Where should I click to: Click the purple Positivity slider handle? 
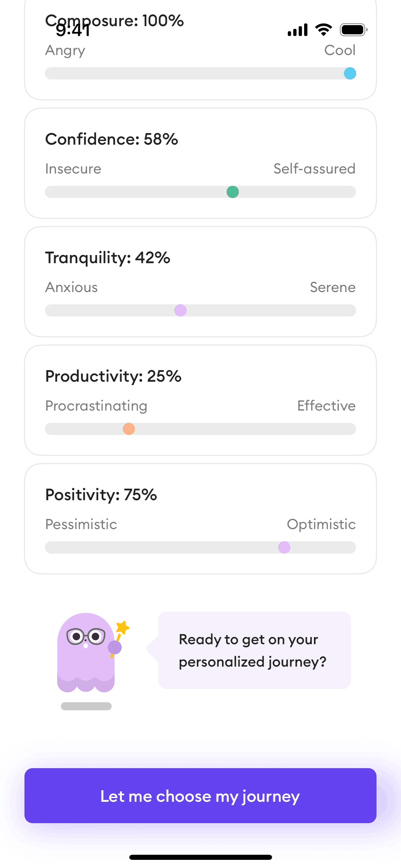[284, 547]
